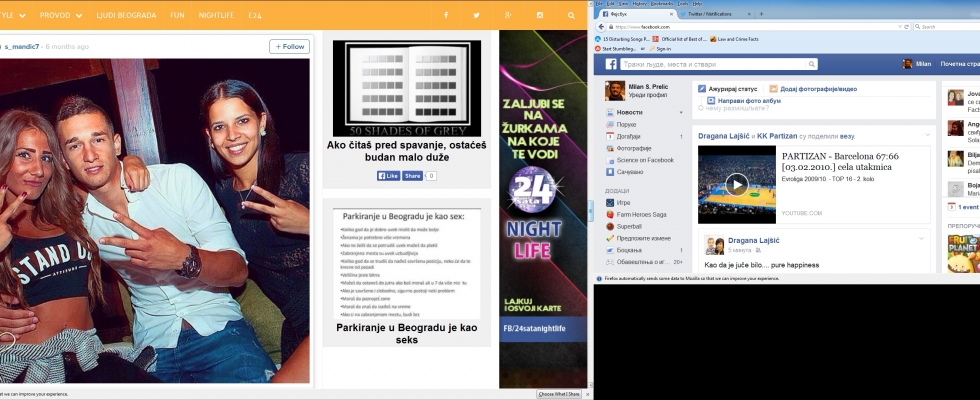Click the Google Plus header icon
Viewport: 980px width, 400px height.
(x=508, y=16)
